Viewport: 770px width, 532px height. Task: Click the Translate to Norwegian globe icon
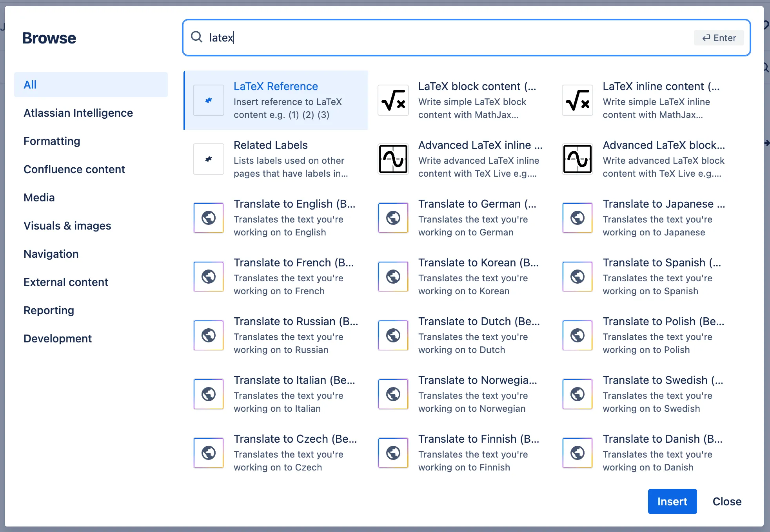pyautogui.click(x=393, y=394)
